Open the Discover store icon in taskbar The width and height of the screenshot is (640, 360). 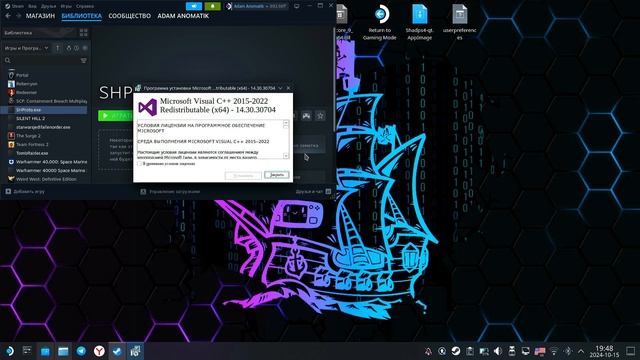click(45, 351)
